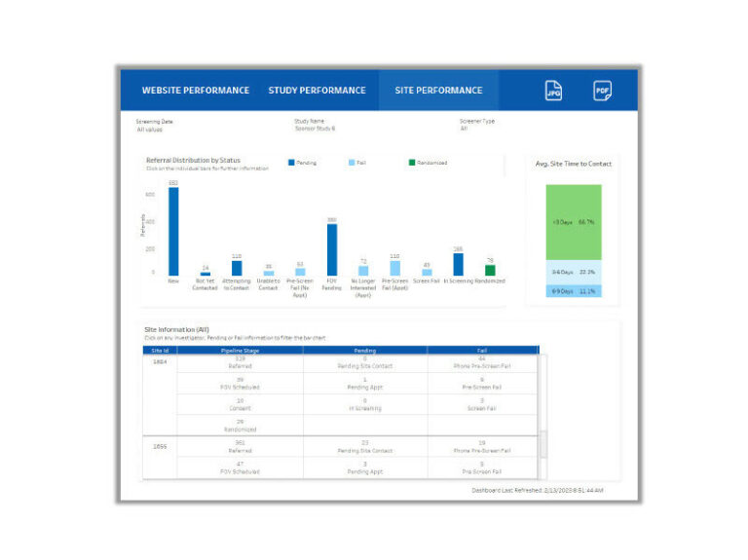Select the green <3 Days segment

click(574, 222)
